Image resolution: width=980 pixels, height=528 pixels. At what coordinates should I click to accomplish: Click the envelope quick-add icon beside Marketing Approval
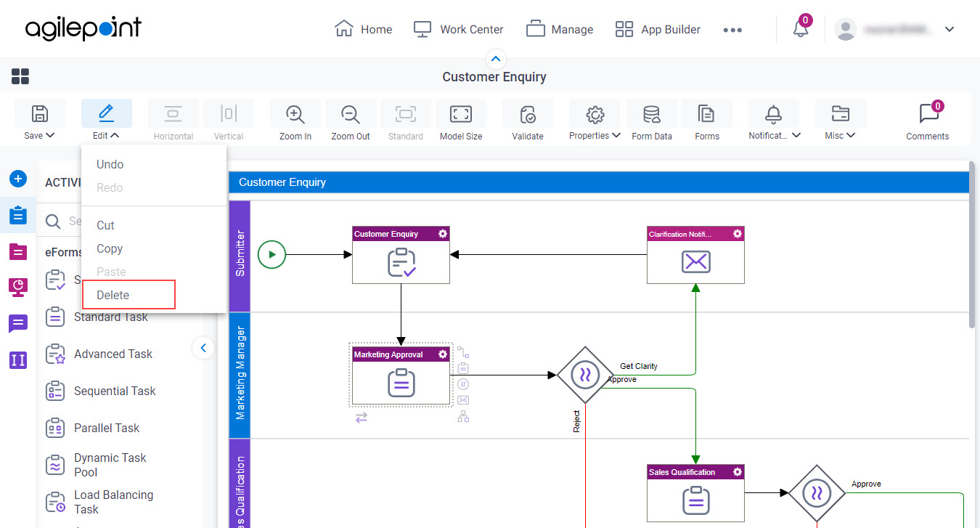(x=463, y=400)
